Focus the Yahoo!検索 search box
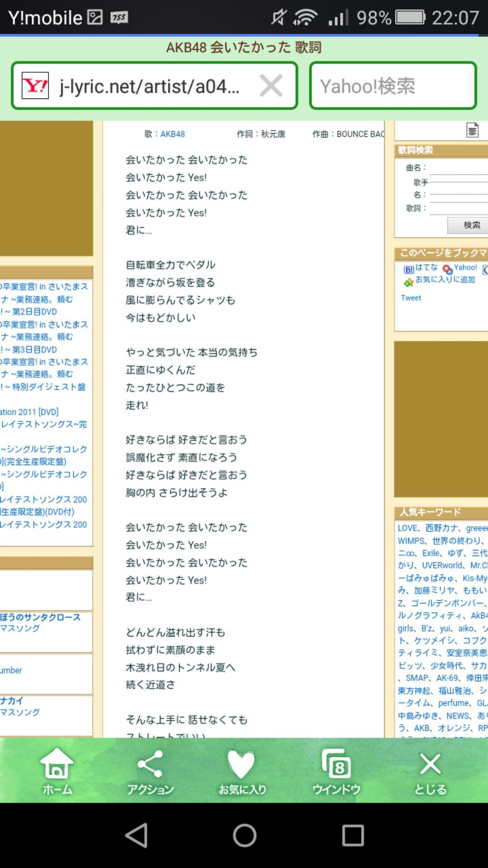Screen dimensions: 488x868 pos(393,85)
